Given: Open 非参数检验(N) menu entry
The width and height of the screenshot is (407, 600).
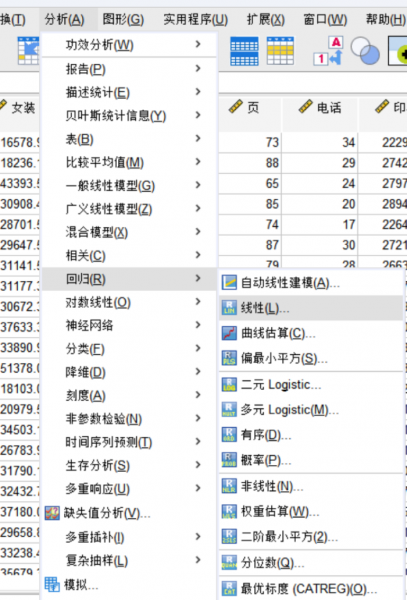Looking at the screenshot, I should pyautogui.click(x=129, y=419).
